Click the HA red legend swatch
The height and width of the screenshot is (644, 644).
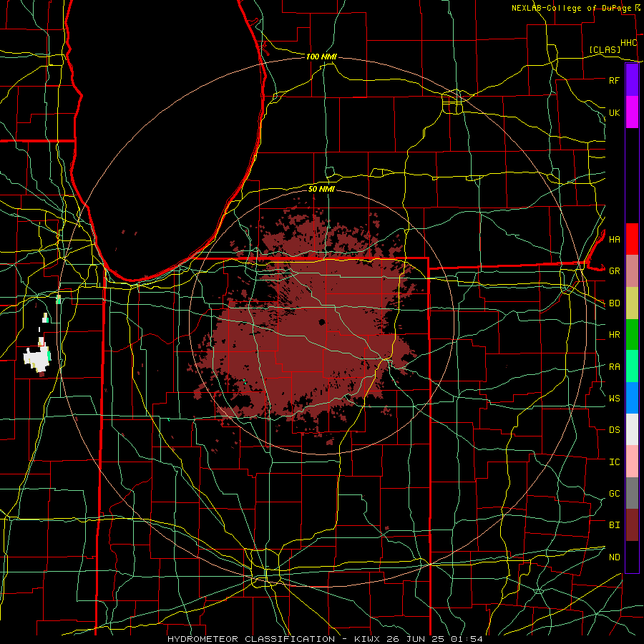click(x=632, y=239)
